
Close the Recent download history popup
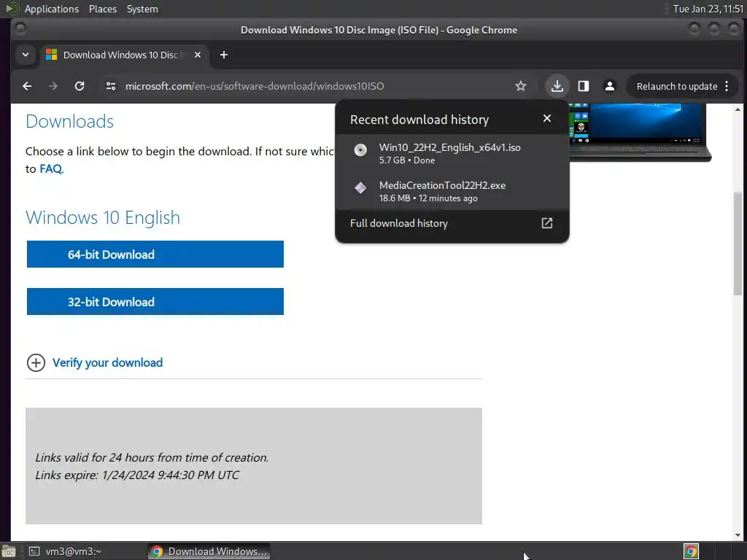coord(547,119)
